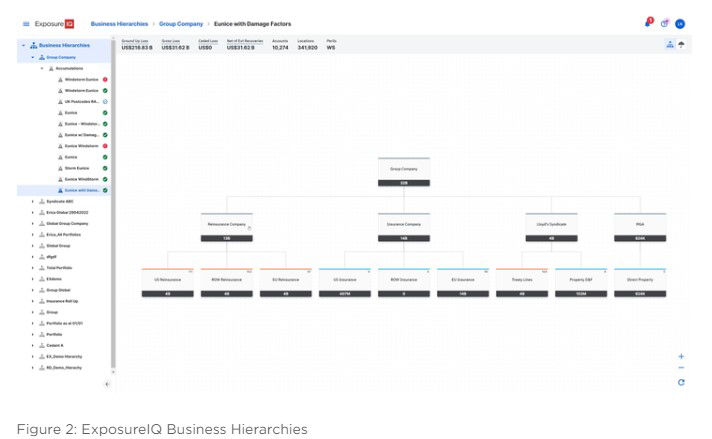This screenshot has height=439, width=712.
Task: Click the icon between bell and avatar
Action: coord(664,24)
